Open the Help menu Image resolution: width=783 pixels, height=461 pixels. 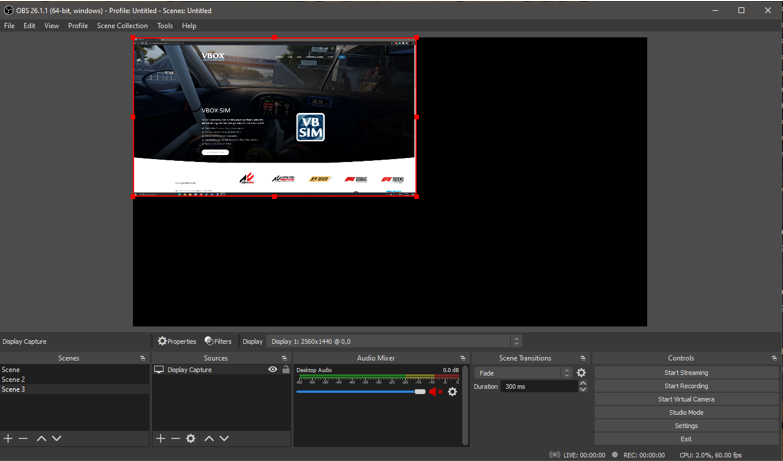pyautogui.click(x=189, y=25)
